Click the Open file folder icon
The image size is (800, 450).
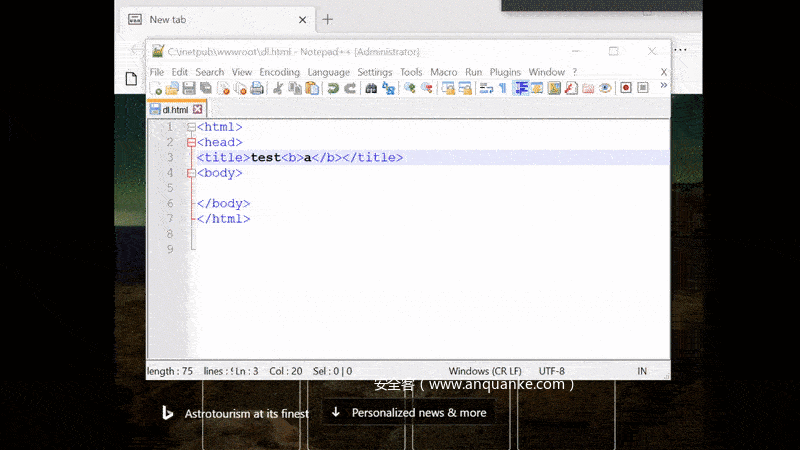coord(172,89)
